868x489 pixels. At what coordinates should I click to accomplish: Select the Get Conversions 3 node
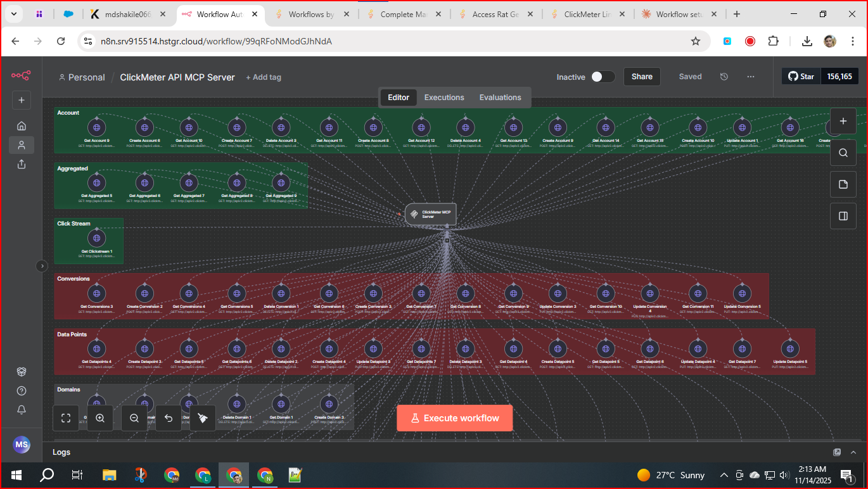[97, 293]
